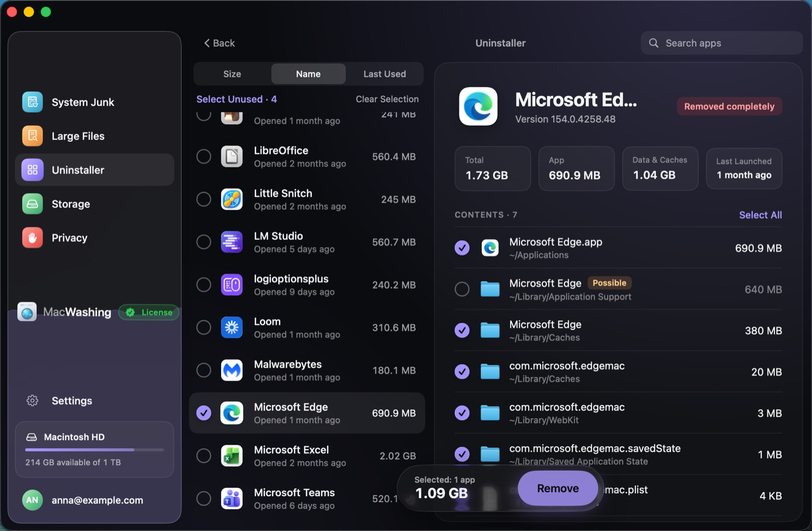Check the LM Studio selection circle
This screenshot has width=812, height=531.
pyautogui.click(x=204, y=242)
